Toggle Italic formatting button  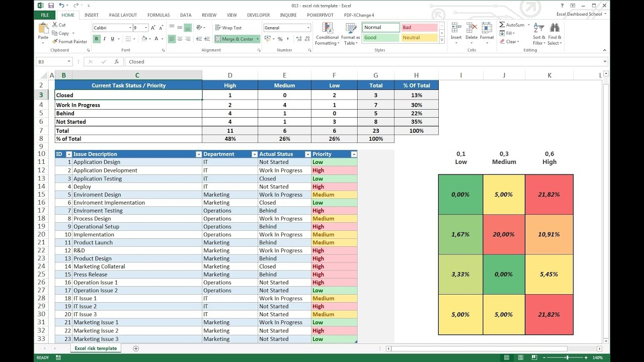coord(104,39)
